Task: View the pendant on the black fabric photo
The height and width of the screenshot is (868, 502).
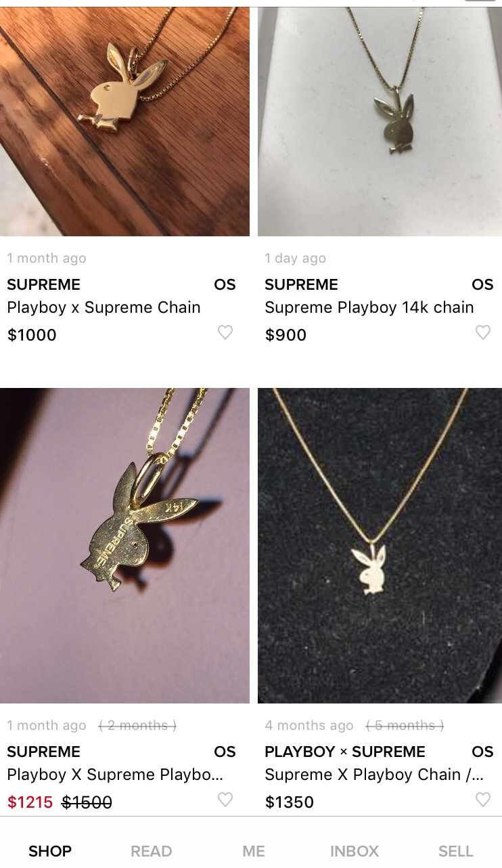Action: (380, 546)
